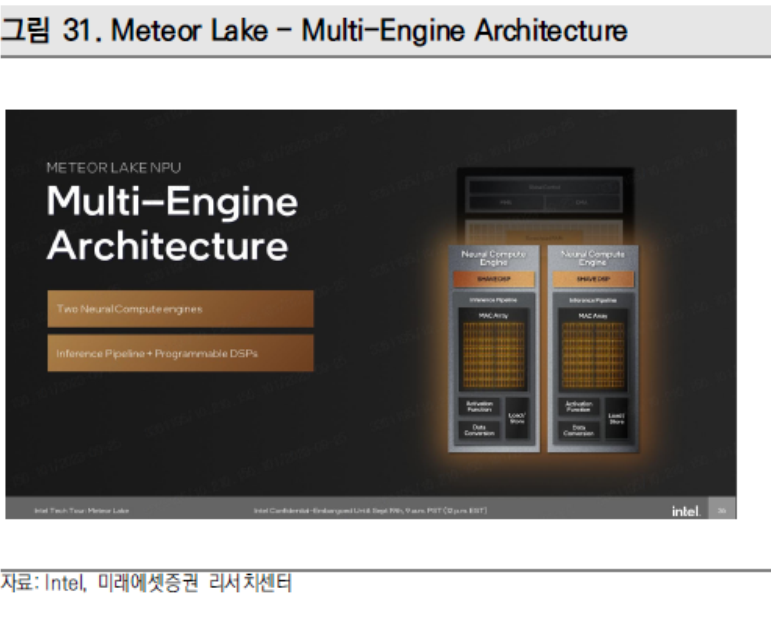Viewport: 771px width, 621px height.
Task: Click the right engine's SHAVE DSP block
Action: [593, 279]
